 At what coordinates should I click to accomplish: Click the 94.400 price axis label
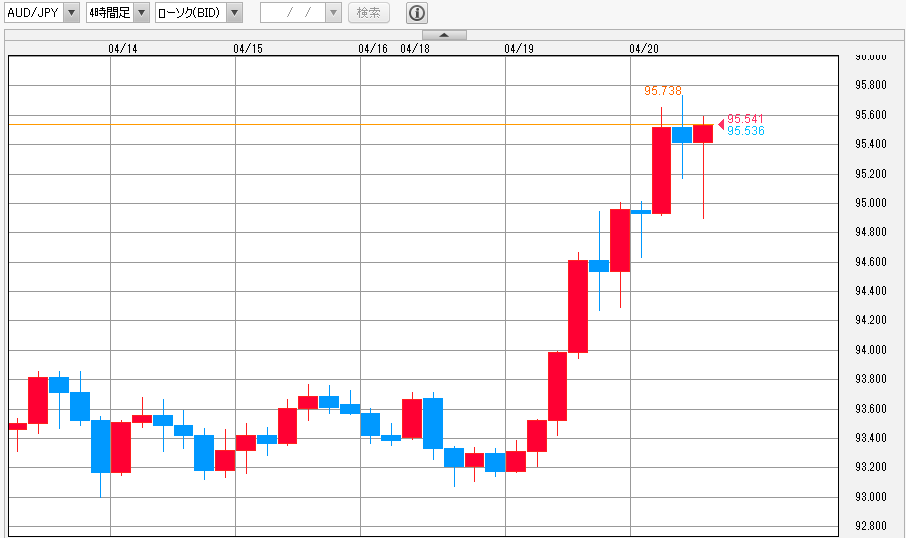(x=871, y=291)
